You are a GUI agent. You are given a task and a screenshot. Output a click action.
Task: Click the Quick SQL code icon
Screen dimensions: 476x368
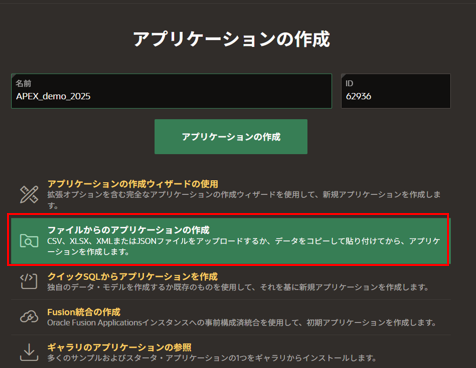coord(29,281)
